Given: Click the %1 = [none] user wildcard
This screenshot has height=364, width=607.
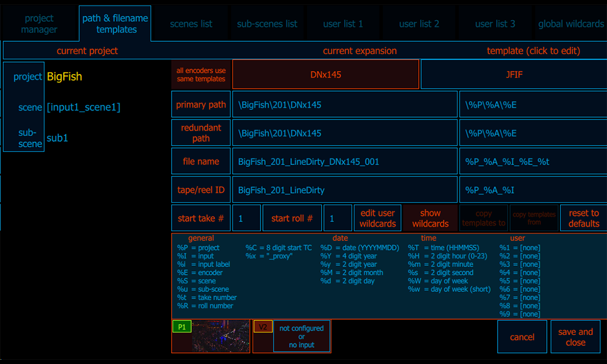Looking at the screenshot, I should coord(520,248).
